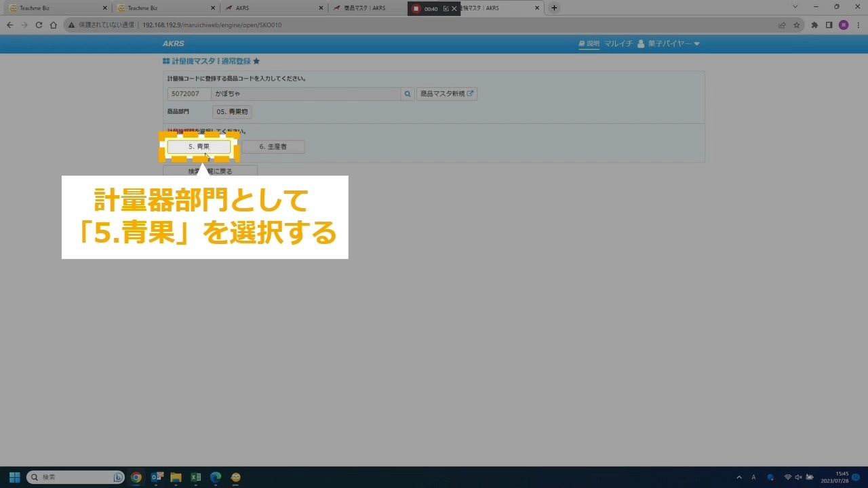Stop the screen recording
This screenshot has width=868, height=488.
pos(416,9)
